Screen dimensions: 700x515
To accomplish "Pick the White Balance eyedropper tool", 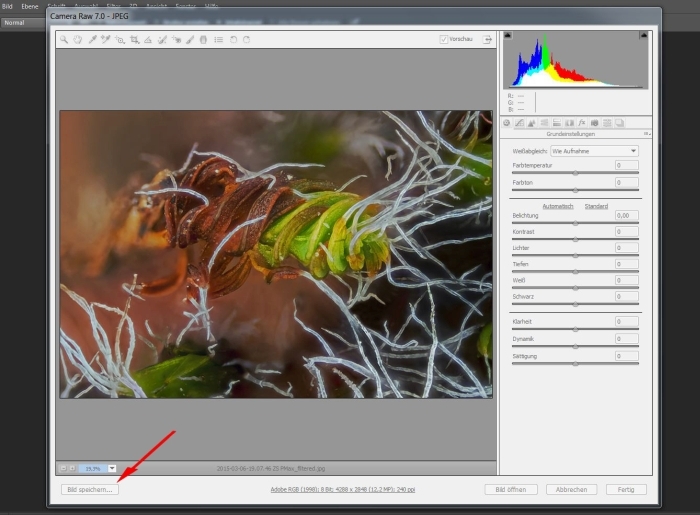I will click(91, 40).
